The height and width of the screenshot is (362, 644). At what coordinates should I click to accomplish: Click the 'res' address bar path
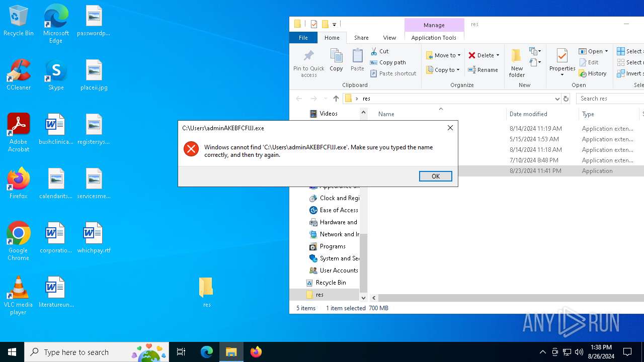point(366,99)
